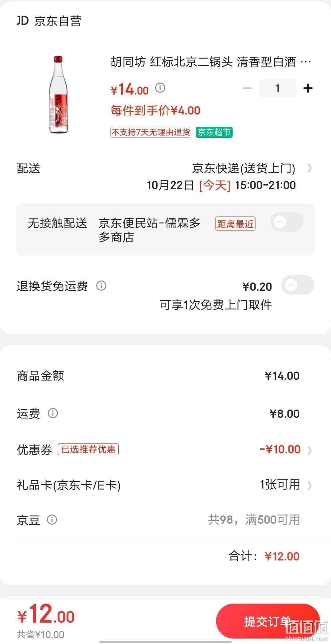This screenshot has width=331, height=644.
Task: Submit order with 提交订单 button
Action: [x=268, y=621]
